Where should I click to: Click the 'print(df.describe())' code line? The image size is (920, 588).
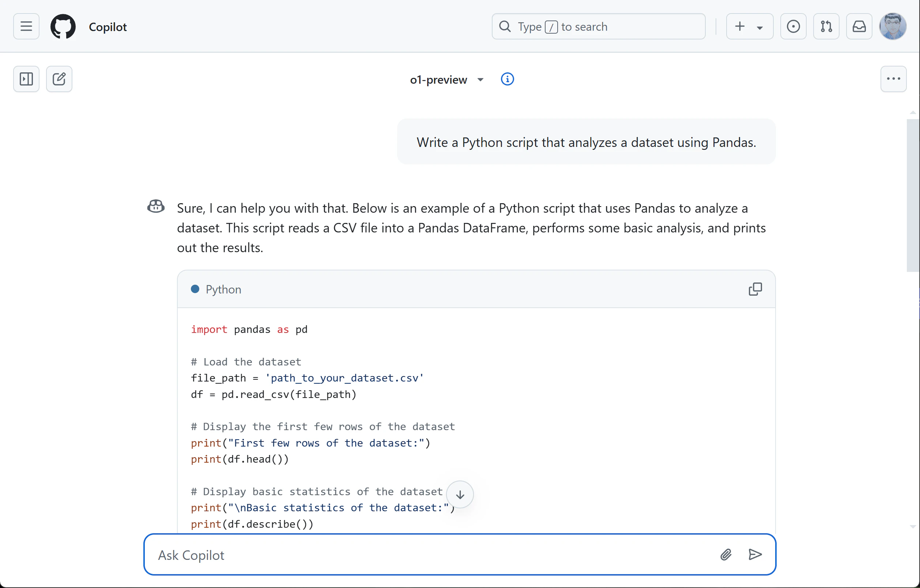[252, 524]
